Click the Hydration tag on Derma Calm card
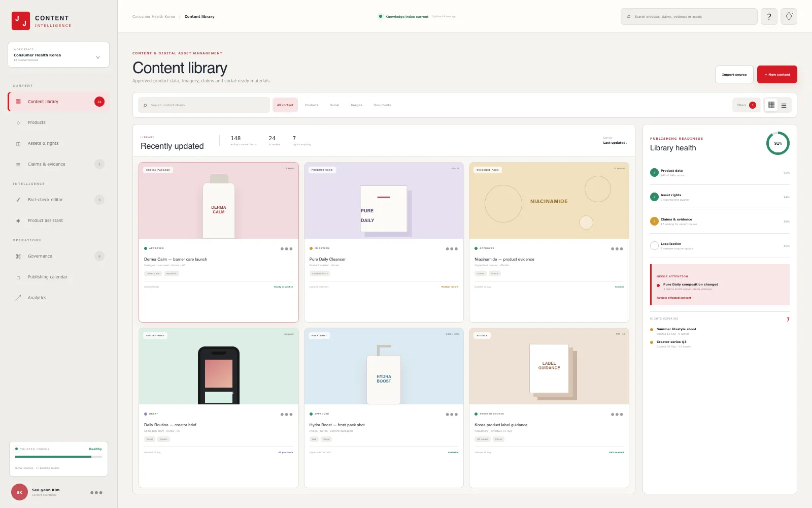Image resolution: width=812 pixels, height=508 pixels. (172, 274)
